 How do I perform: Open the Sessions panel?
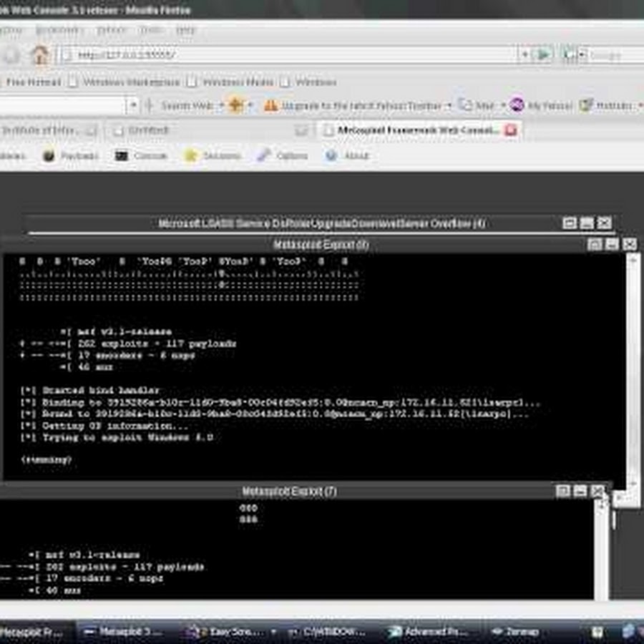coord(213,155)
